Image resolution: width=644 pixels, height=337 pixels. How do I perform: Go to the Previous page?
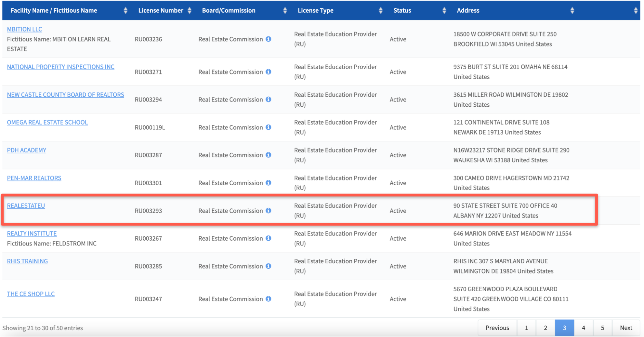point(497,328)
